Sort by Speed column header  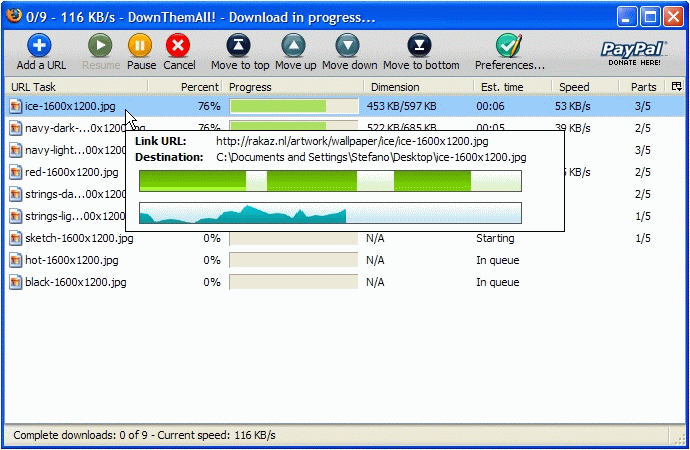pyautogui.click(x=585, y=87)
